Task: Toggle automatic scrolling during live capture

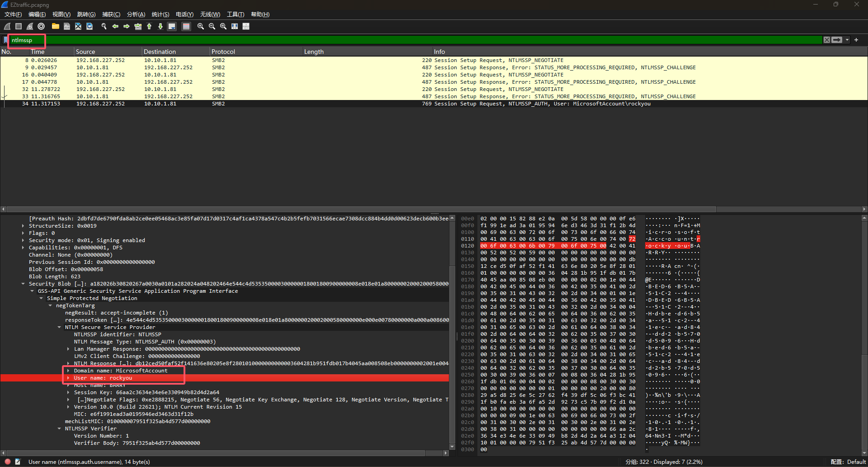Action: coord(172,26)
